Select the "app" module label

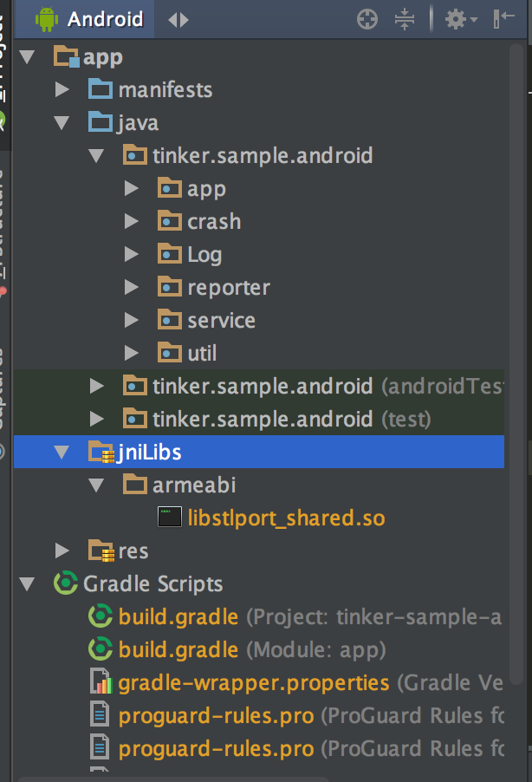103,58
